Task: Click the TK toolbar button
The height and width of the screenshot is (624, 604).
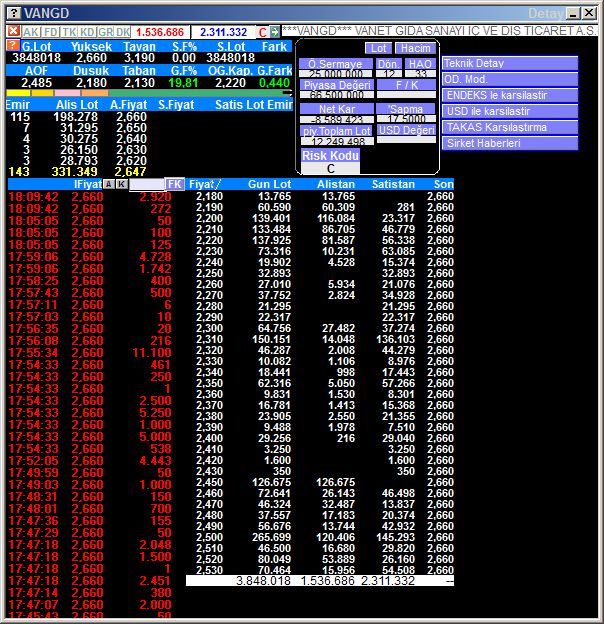Action: [69, 32]
